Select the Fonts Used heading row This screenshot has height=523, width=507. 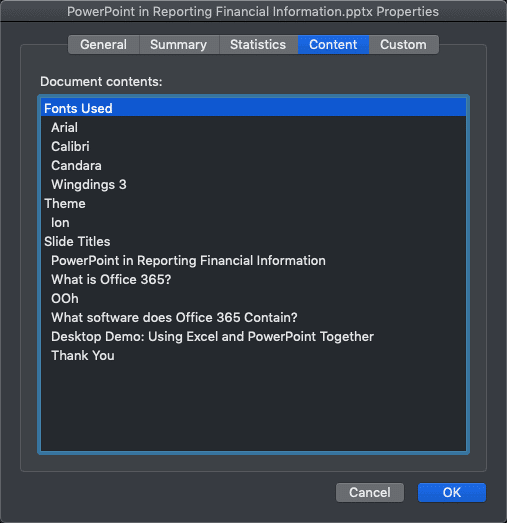pos(254,108)
